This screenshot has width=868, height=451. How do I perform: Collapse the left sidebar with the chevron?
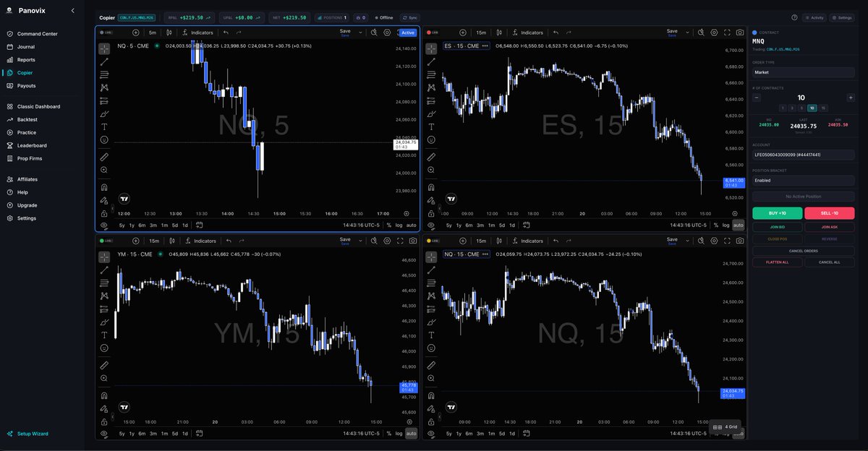pos(72,10)
